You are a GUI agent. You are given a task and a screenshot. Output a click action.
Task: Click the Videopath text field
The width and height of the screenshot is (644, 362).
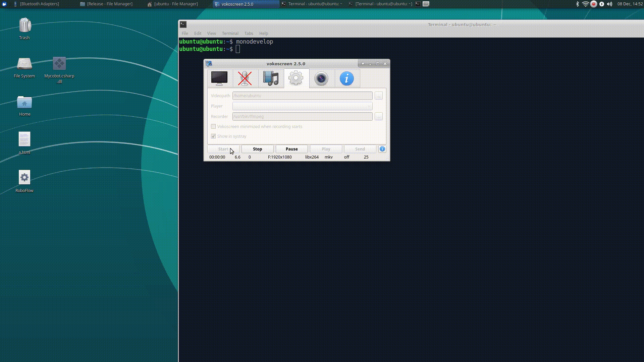click(302, 96)
